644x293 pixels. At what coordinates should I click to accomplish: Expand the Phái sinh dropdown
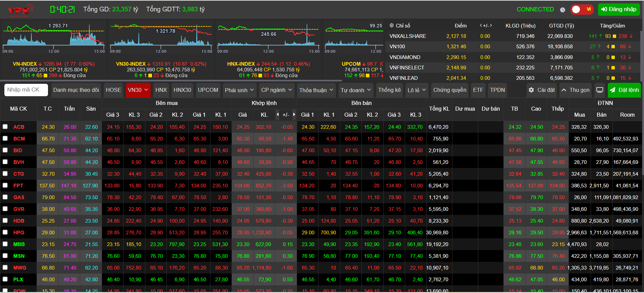[x=239, y=90]
